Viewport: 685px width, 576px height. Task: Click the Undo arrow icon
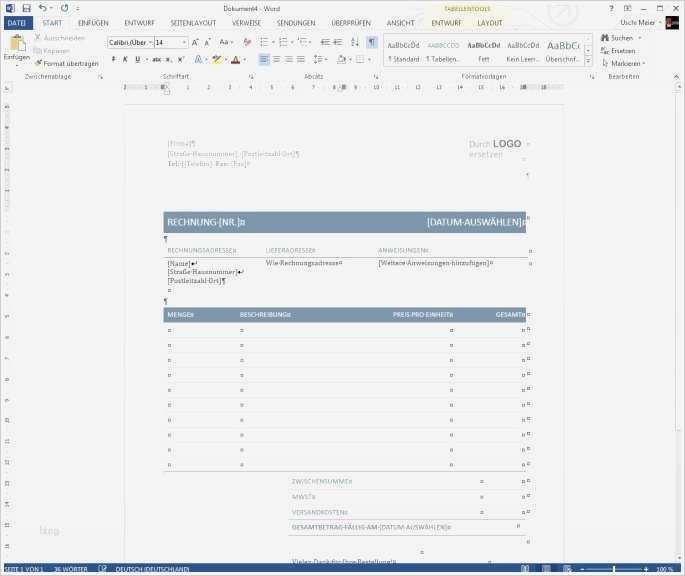(x=42, y=8)
